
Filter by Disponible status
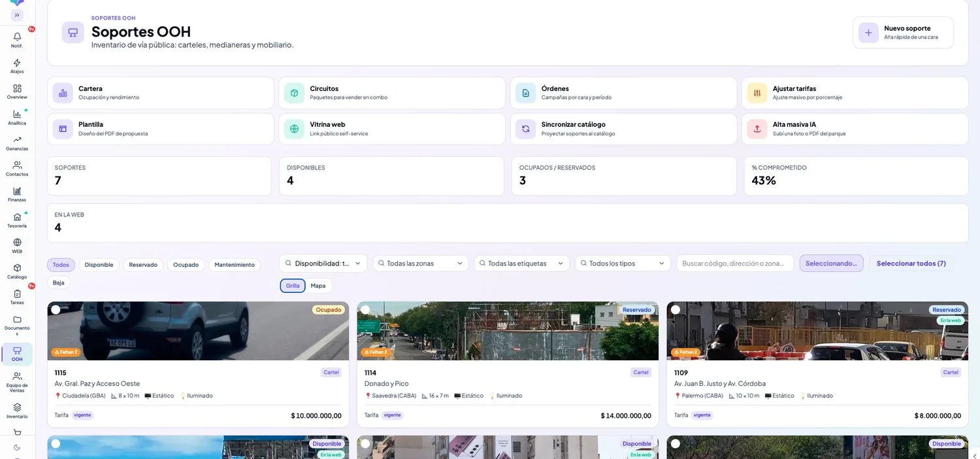tap(99, 265)
